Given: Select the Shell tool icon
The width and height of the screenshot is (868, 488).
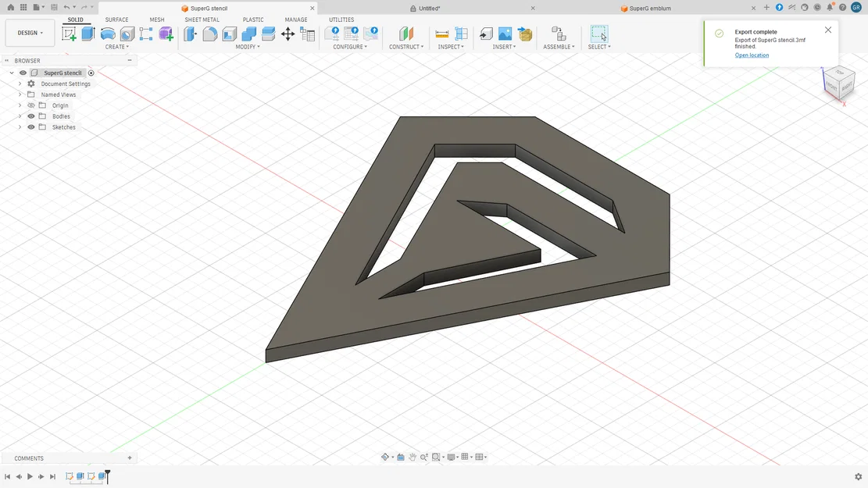Looking at the screenshot, I should click(x=229, y=34).
